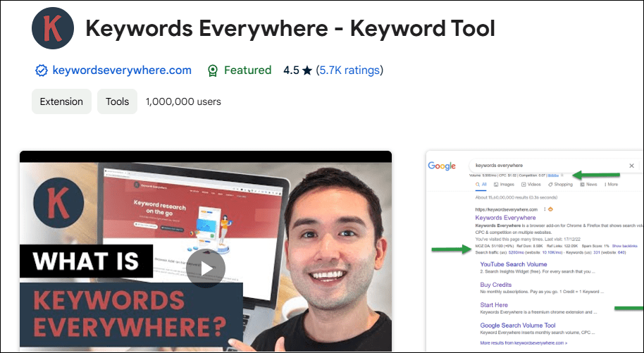Click the 4.5 star rating
Screen dimensions: 644x353
(297, 70)
